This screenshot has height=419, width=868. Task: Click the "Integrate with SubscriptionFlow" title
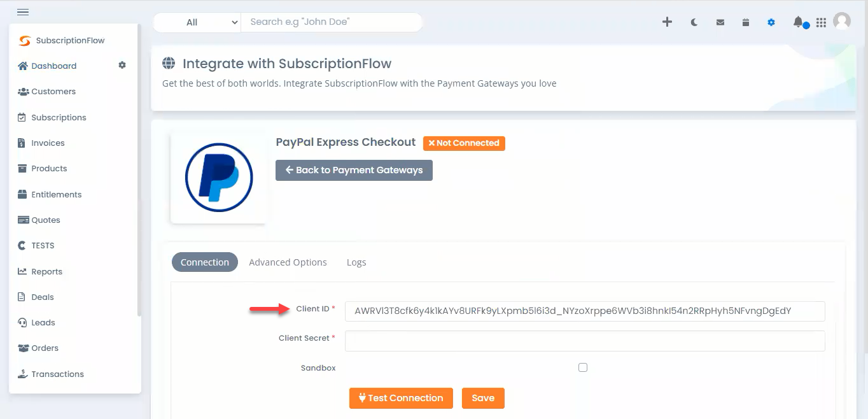coord(287,64)
